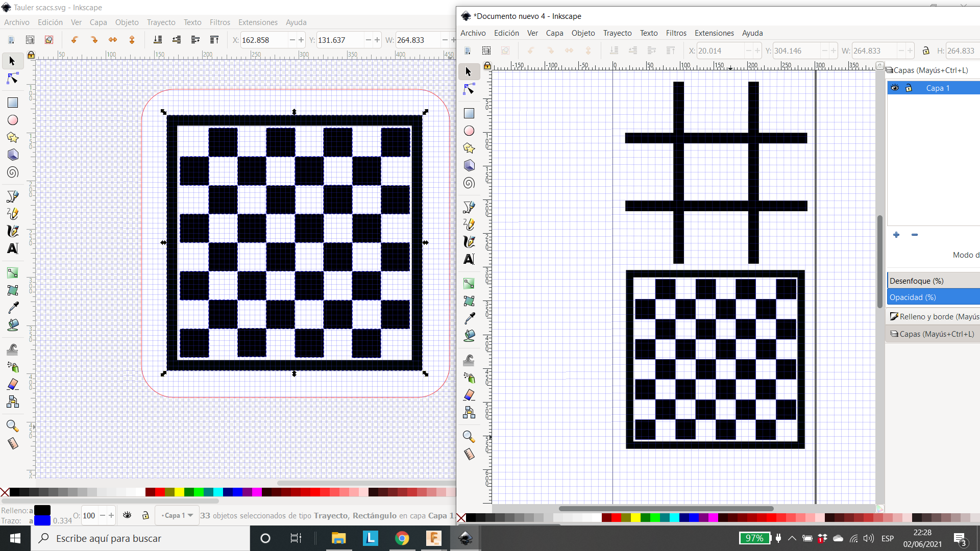Pick the spiral tool in Documento nuevo 4
The height and width of the screenshot is (551, 980).
click(469, 183)
